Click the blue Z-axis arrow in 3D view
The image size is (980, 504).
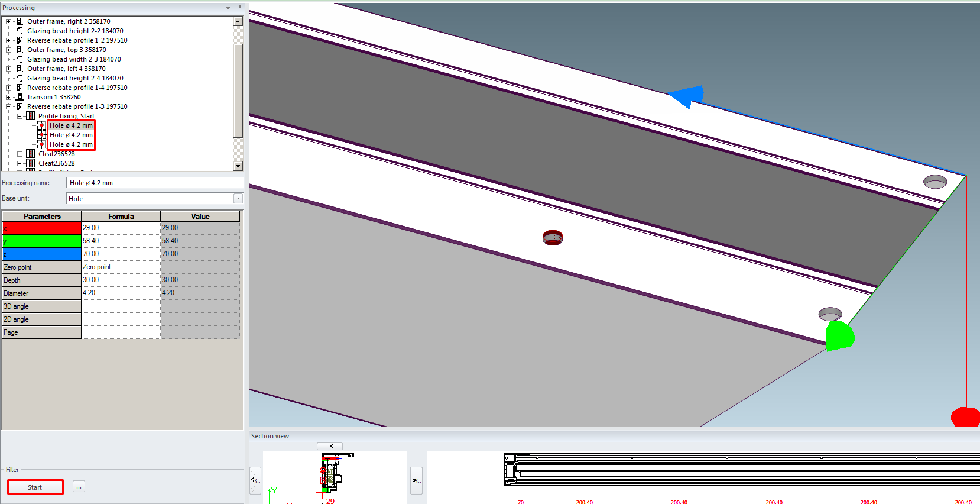point(687,96)
